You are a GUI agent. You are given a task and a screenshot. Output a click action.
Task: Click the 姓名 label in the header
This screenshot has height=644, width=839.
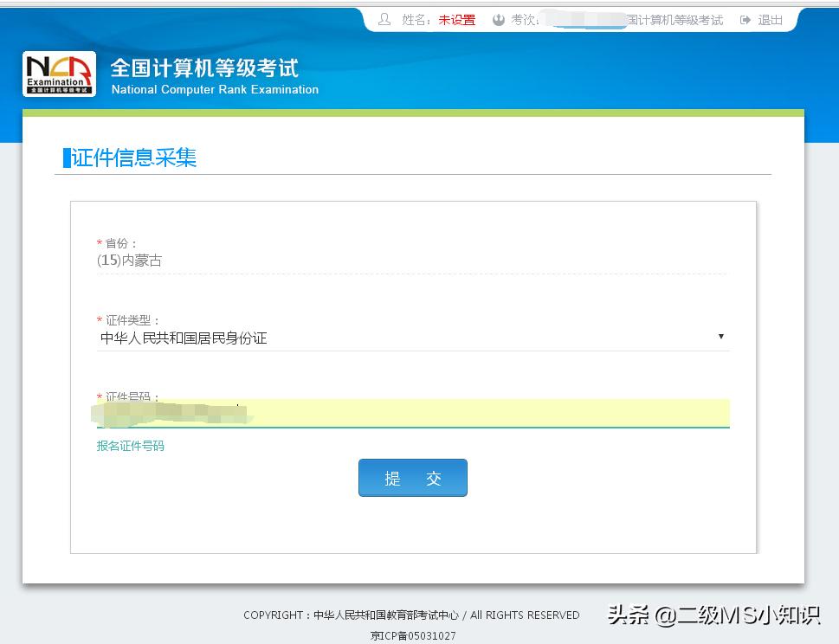(x=412, y=19)
